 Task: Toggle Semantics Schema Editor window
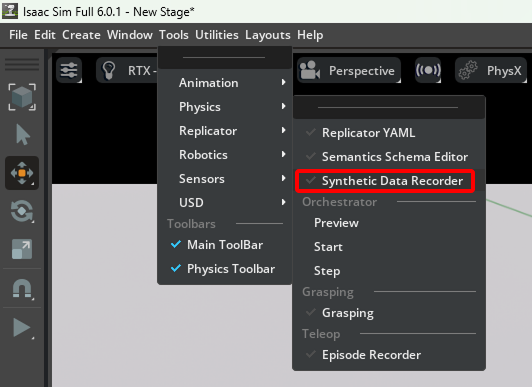pos(389,157)
